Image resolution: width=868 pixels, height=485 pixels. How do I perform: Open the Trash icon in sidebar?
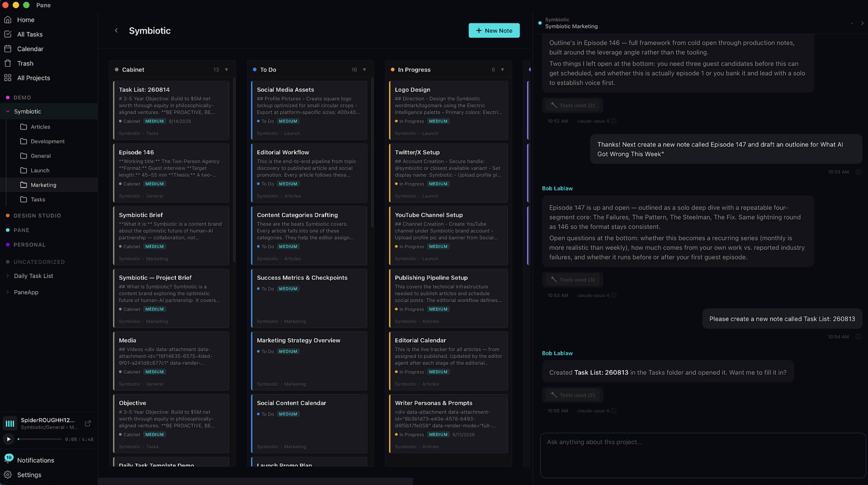[x=8, y=63]
